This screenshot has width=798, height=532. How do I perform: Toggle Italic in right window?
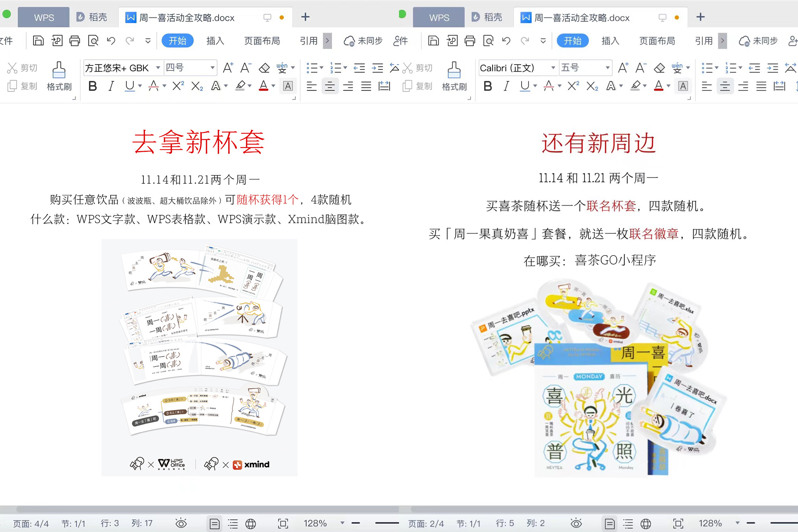pos(506,86)
